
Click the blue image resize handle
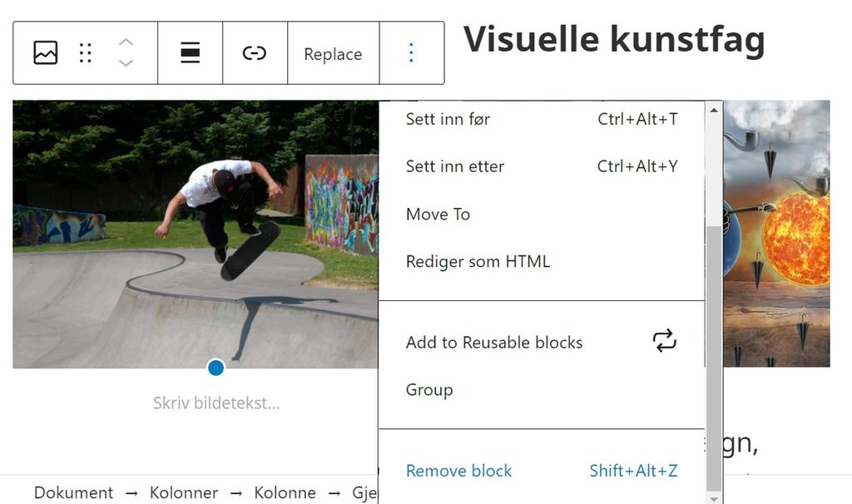pos(215,367)
